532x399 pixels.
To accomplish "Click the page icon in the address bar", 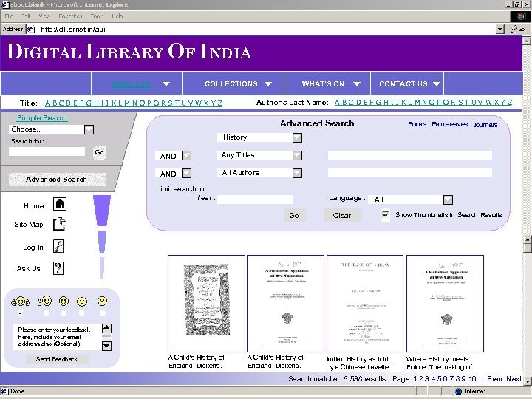I will 31,29.
